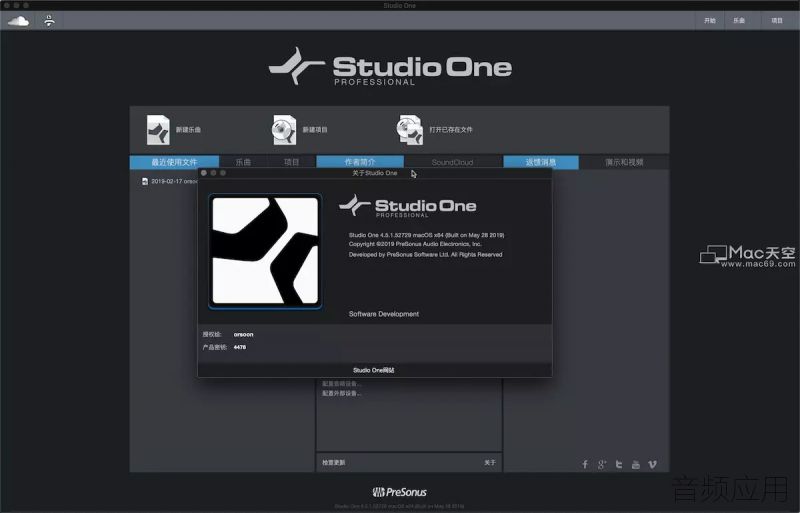Open the Vimeo social icon
The height and width of the screenshot is (513, 800).
point(653,464)
